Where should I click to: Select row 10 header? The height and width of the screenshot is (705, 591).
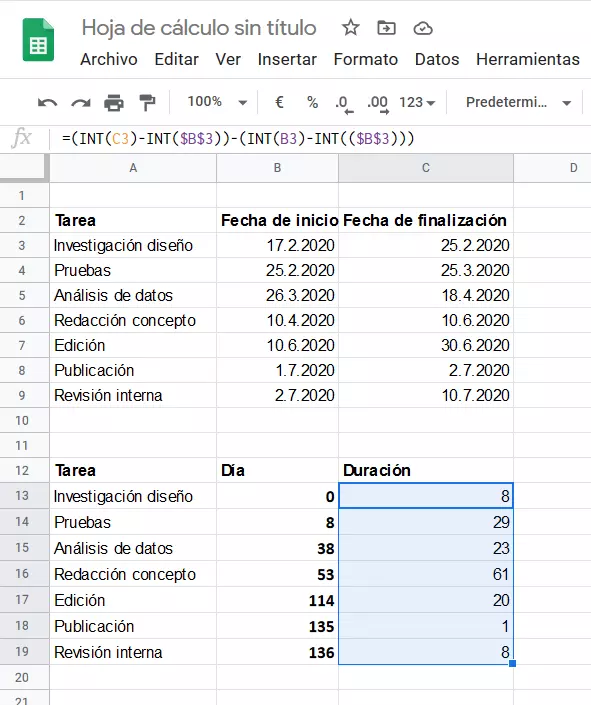tap(24, 420)
